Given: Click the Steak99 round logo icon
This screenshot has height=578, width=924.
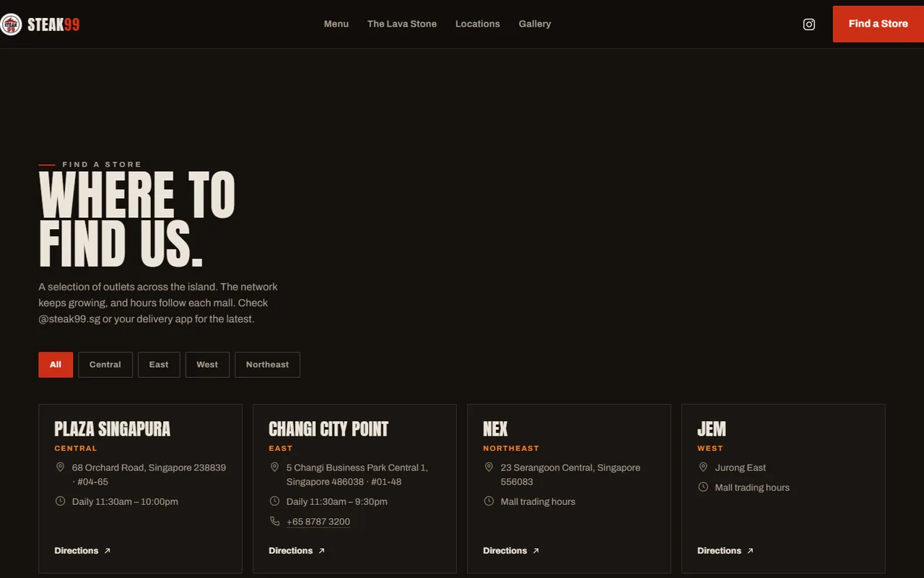Looking at the screenshot, I should point(10,25).
